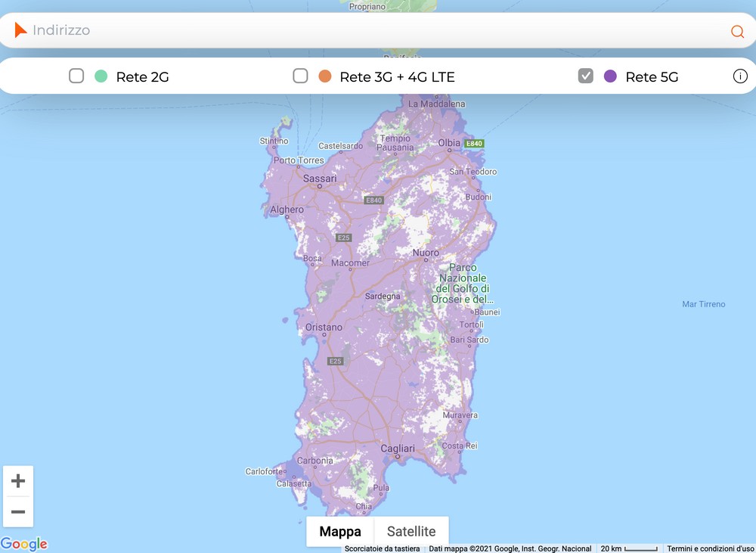Click the E840 road badge east of Sassari
Image resolution: width=756 pixels, height=553 pixels.
click(373, 200)
